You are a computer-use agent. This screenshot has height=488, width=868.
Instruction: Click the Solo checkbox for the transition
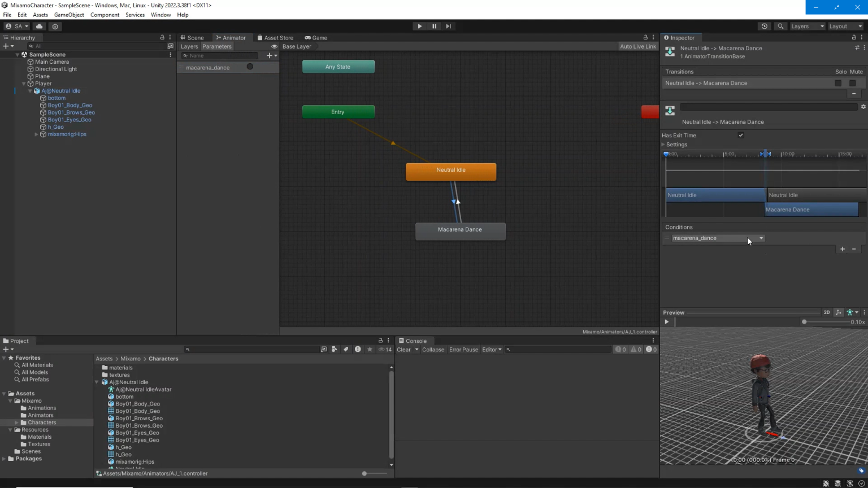[838, 83]
